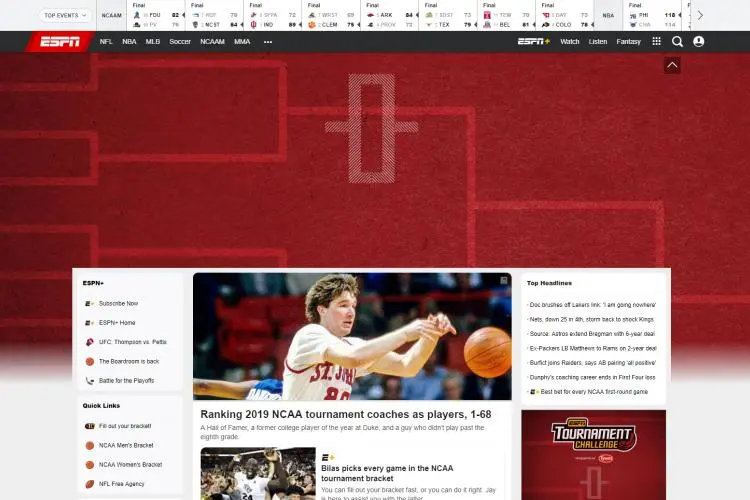Read Dunphy's coaching career ends headline

[592, 378]
